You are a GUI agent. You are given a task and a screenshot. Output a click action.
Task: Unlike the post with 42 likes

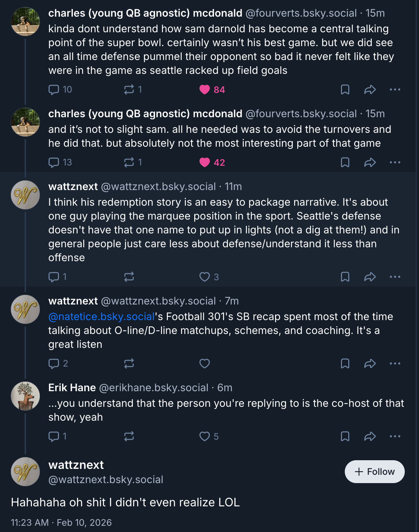205,162
